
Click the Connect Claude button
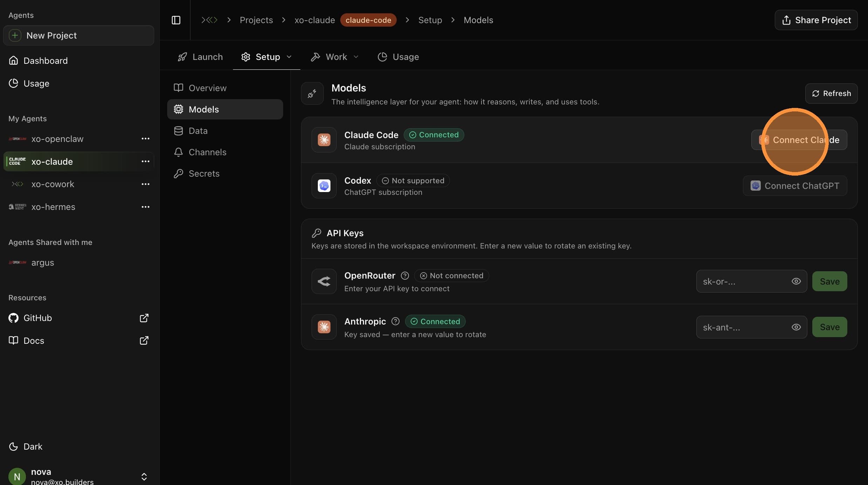[x=799, y=140]
